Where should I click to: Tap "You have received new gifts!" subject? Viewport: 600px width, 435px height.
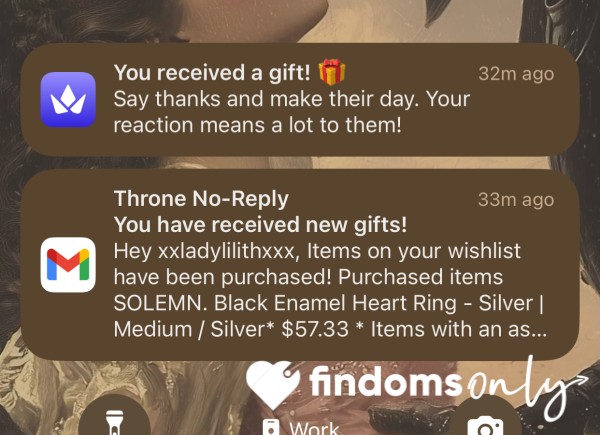261,225
